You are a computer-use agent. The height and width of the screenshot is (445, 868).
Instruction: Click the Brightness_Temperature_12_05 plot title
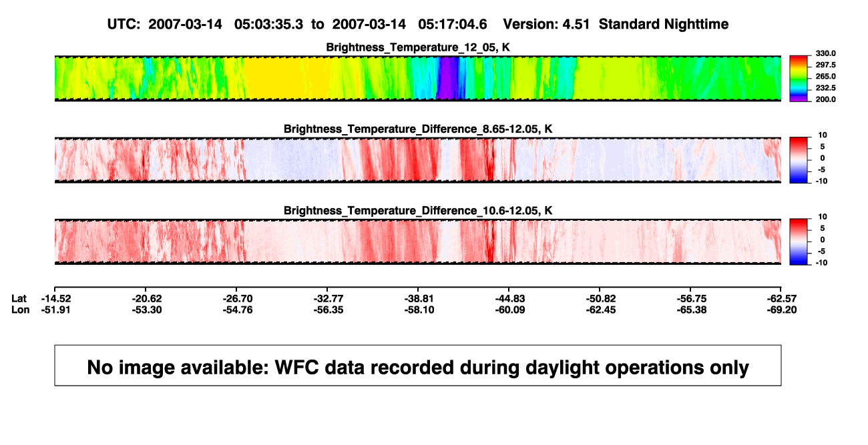pos(418,47)
